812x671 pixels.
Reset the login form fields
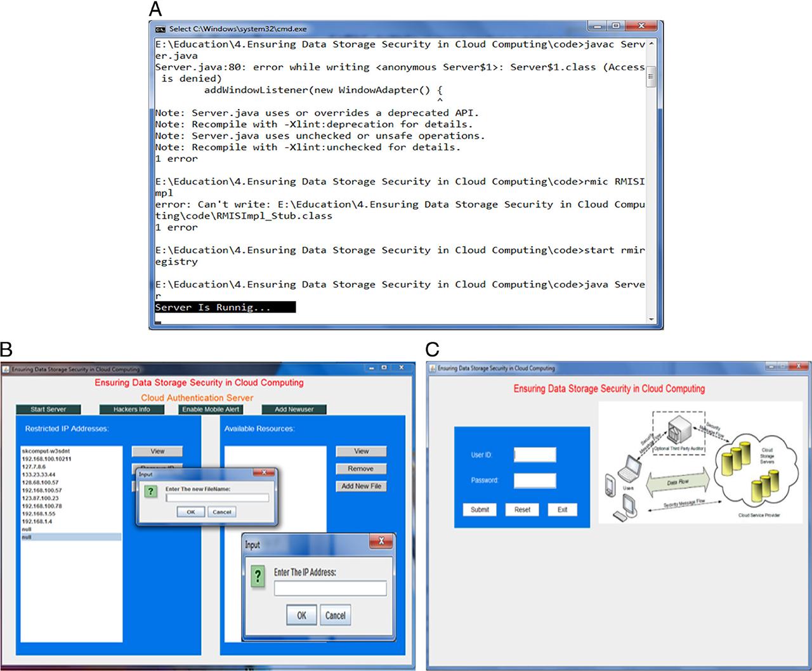pyautogui.click(x=522, y=510)
